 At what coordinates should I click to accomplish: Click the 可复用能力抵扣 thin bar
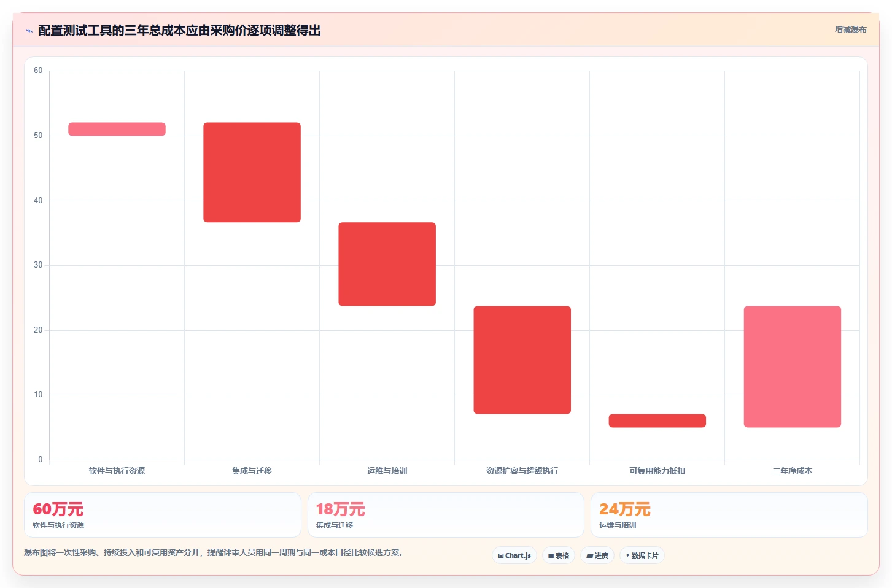657,420
